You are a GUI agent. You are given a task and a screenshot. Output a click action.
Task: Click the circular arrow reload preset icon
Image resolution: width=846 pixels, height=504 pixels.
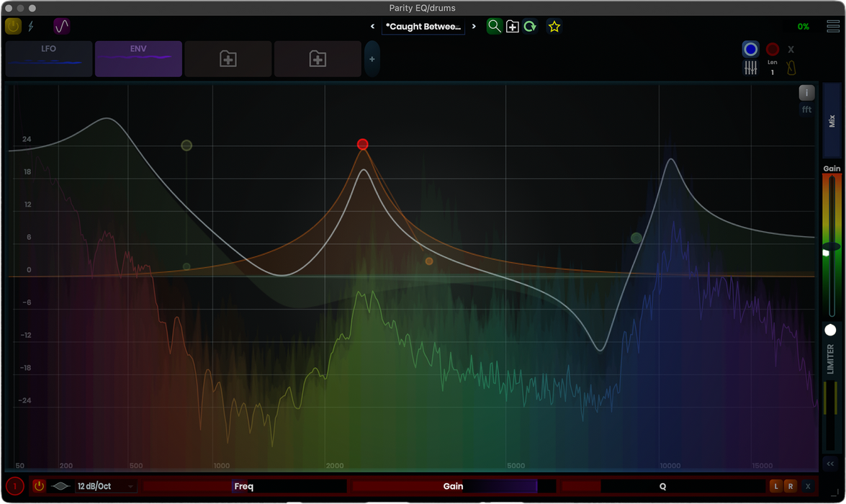tap(530, 27)
